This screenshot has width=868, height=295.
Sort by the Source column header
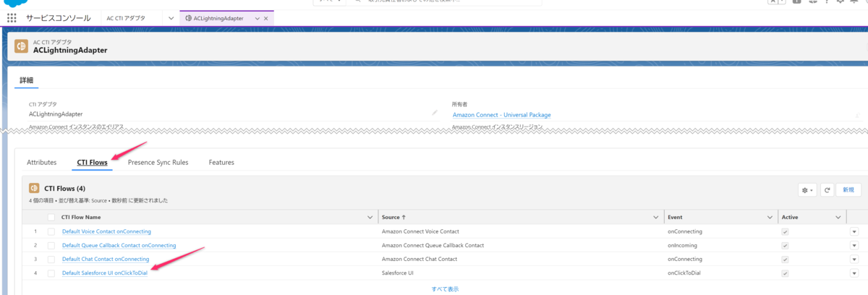click(x=393, y=217)
